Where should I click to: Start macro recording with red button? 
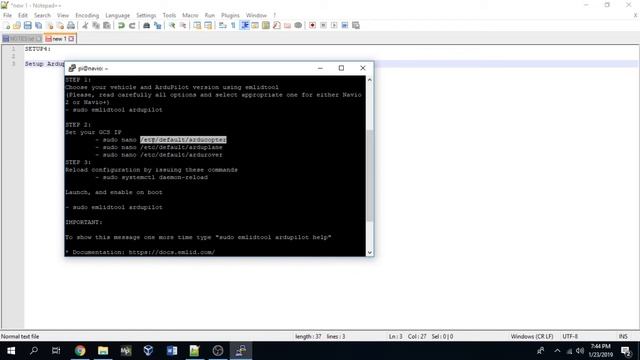tap(312, 25)
